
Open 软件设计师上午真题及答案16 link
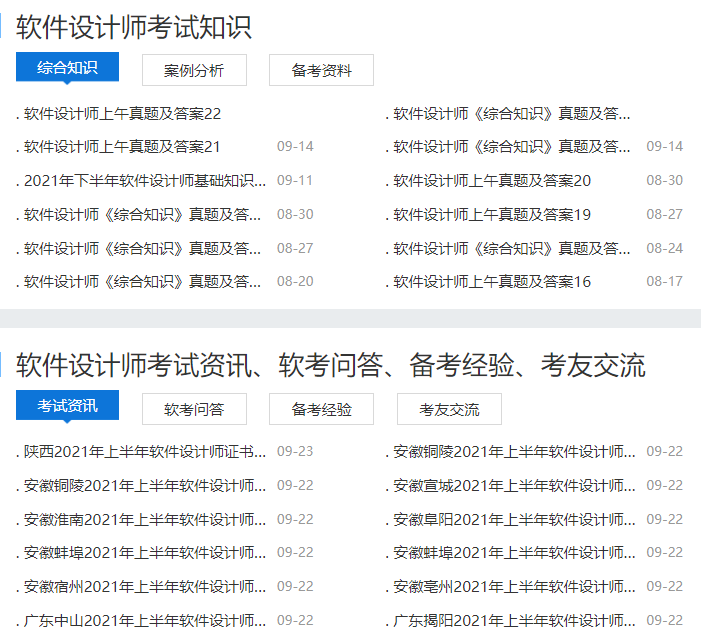point(492,282)
